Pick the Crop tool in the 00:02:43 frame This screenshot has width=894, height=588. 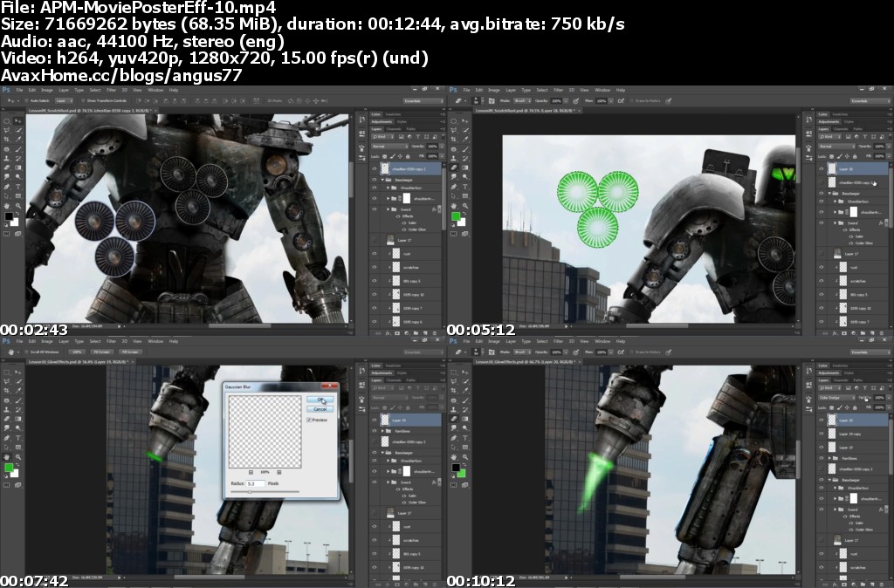click(6, 139)
